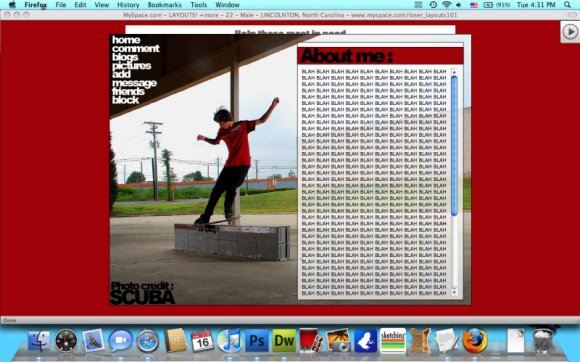Open the blue frog app in dock
The height and width of the screenshot is (362, 580).
click(365, 341)
